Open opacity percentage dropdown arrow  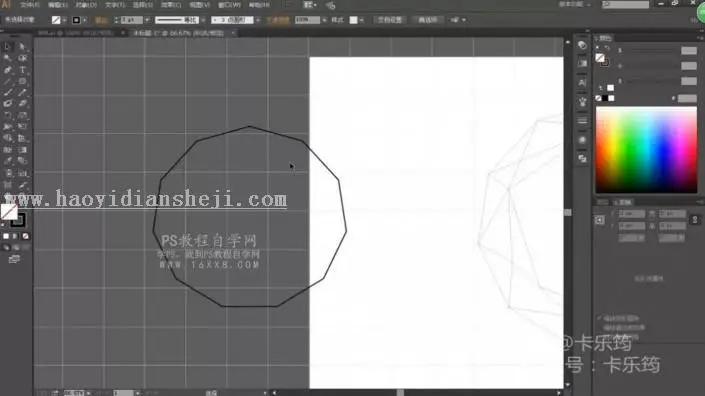click(x=324, y=20)
